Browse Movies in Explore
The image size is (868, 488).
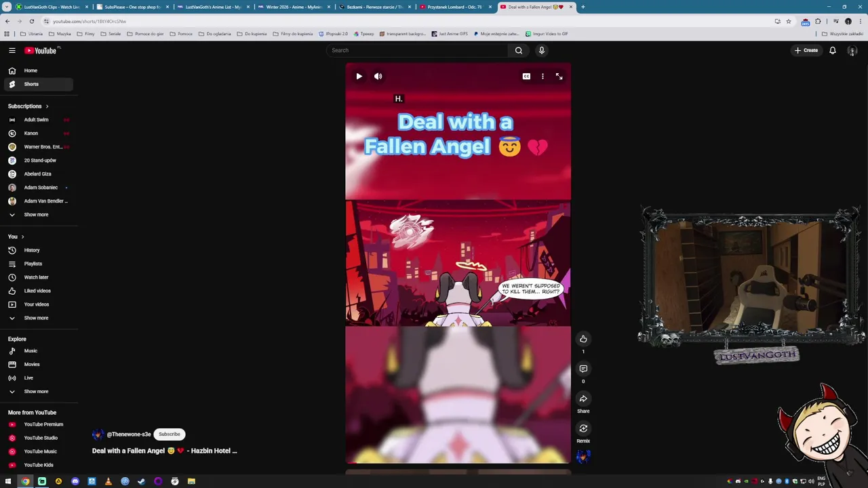37,365
